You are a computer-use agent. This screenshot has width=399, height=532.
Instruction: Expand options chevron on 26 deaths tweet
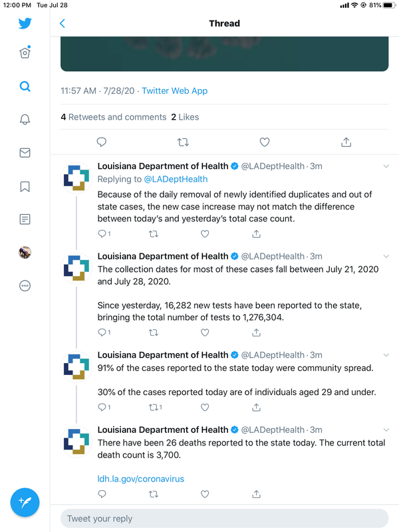386,430
